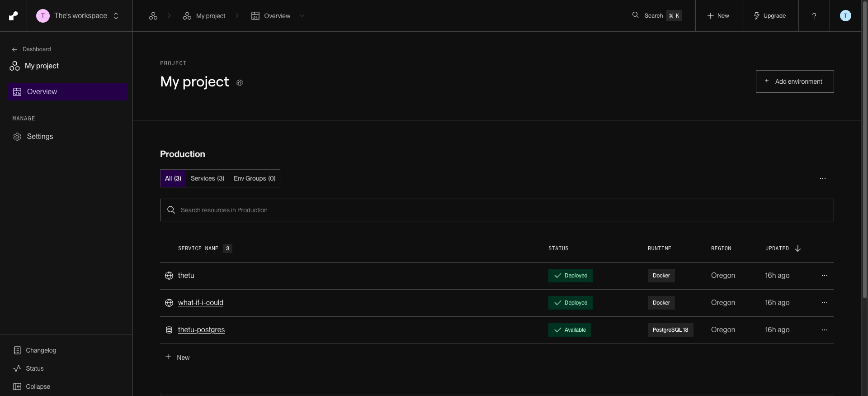
Task: Select Overview in the sidebar
Action: click(67, 91)
